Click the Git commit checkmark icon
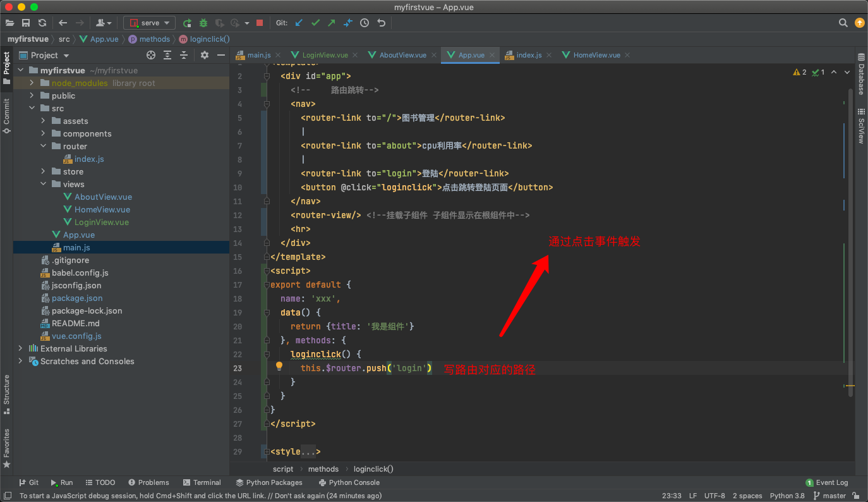Image resolution: width=868 pixels, height=502 pixels. (x=315, y=23)
